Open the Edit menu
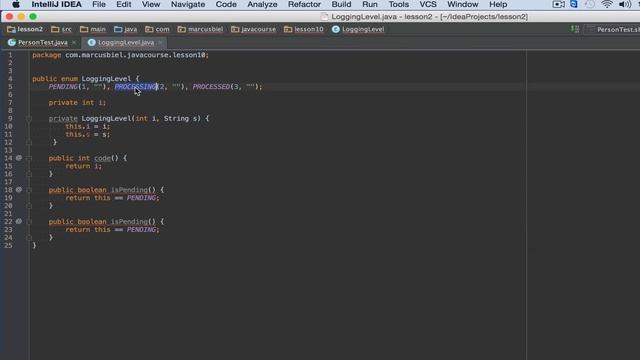This screenshot has height=360, width=640. [x=124, y=4]
